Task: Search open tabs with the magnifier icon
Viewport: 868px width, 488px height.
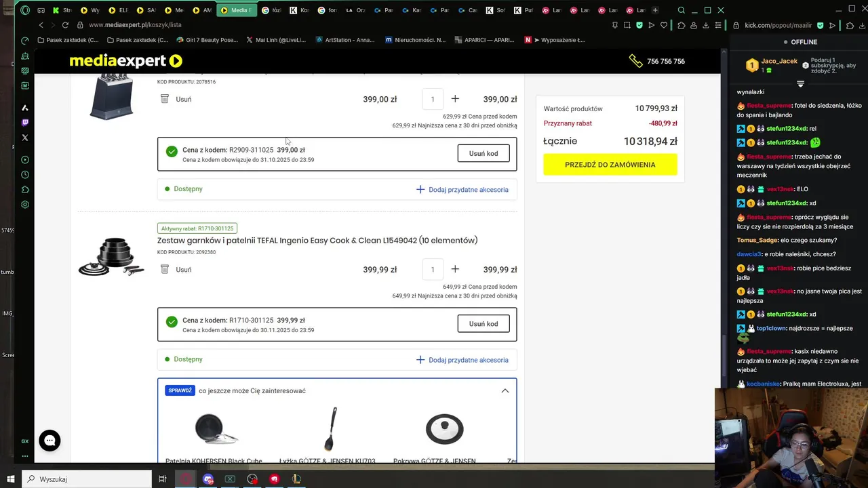Action: (682, 10)
